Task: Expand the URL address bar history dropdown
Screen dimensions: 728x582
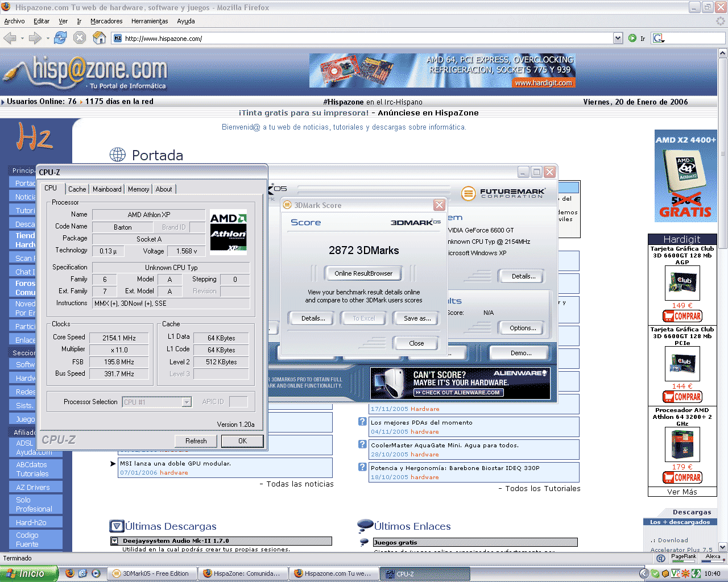Action: [x=618, y=38]
